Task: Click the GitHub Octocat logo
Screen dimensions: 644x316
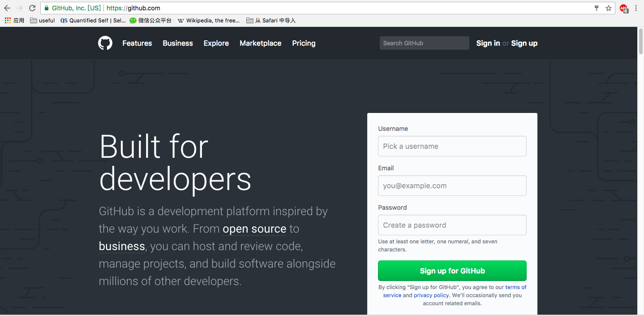Action: [105, 43]
